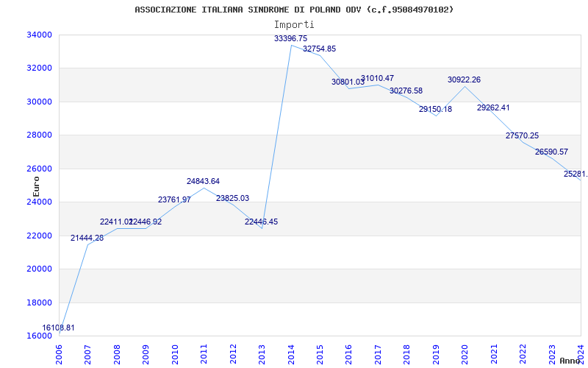The width and height of the screenshot is (588, 368).
Task: Click the 2009 x-axis year
Action: point(146,355)
